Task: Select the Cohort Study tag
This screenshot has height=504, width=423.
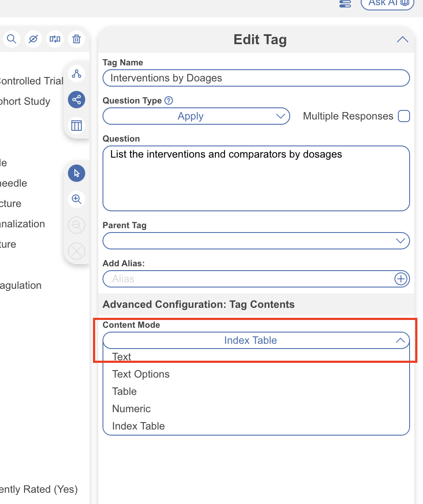Action: [25, 101]
